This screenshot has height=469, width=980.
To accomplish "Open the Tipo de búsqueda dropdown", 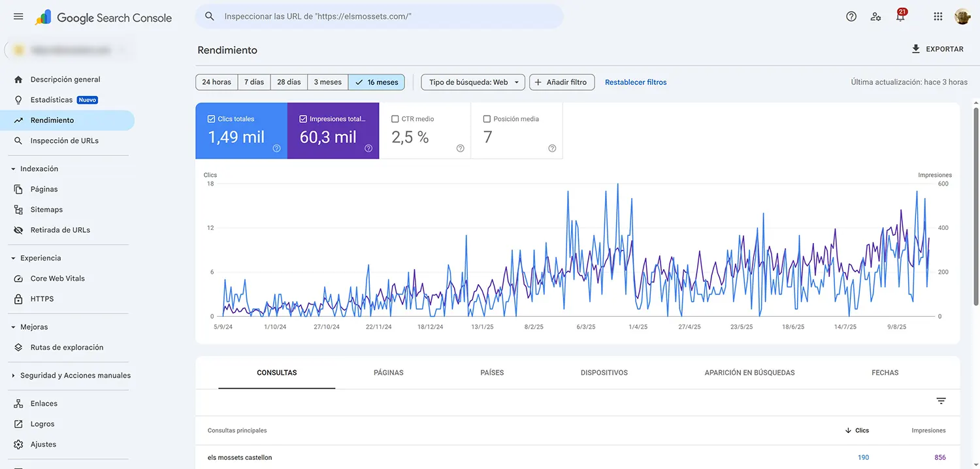I will [472, 82].
